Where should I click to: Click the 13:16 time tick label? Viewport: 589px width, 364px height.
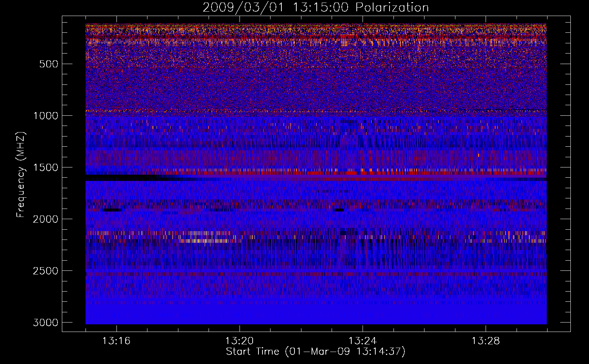coord(116,341)
